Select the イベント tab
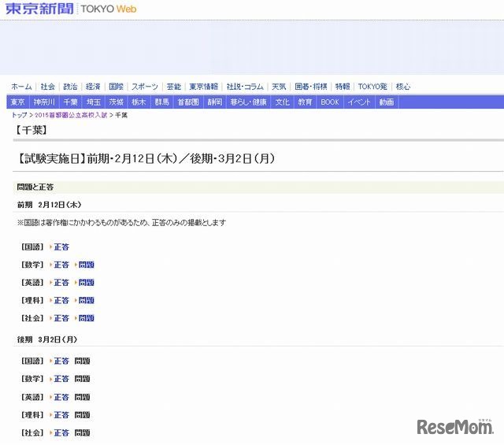 pyautogui.click(x=359, y=102)
